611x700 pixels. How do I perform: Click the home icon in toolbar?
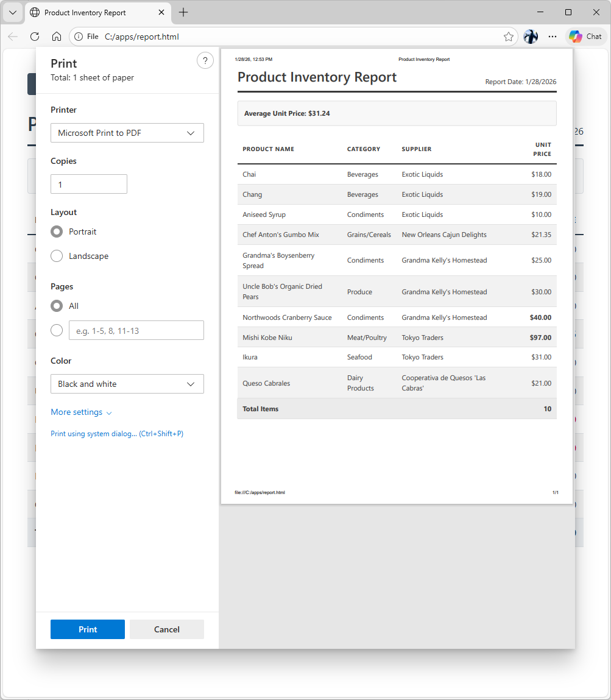(56, 37)
